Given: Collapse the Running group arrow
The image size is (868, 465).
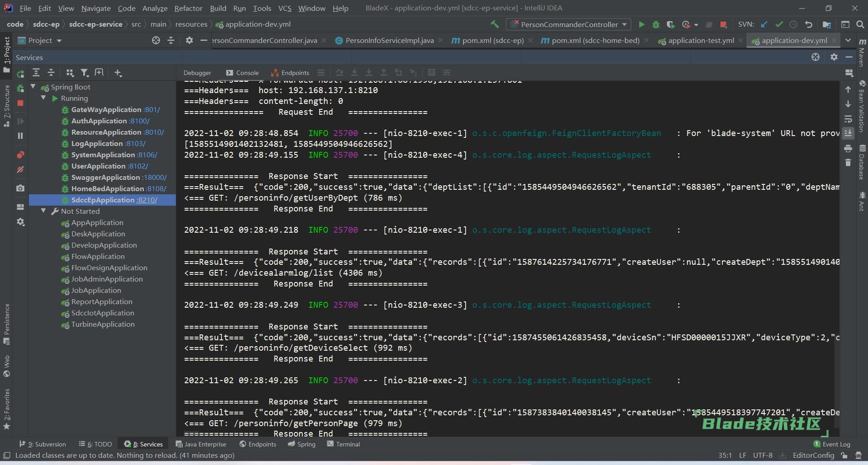Looking at the screenshot, I should tap(43, 98).
